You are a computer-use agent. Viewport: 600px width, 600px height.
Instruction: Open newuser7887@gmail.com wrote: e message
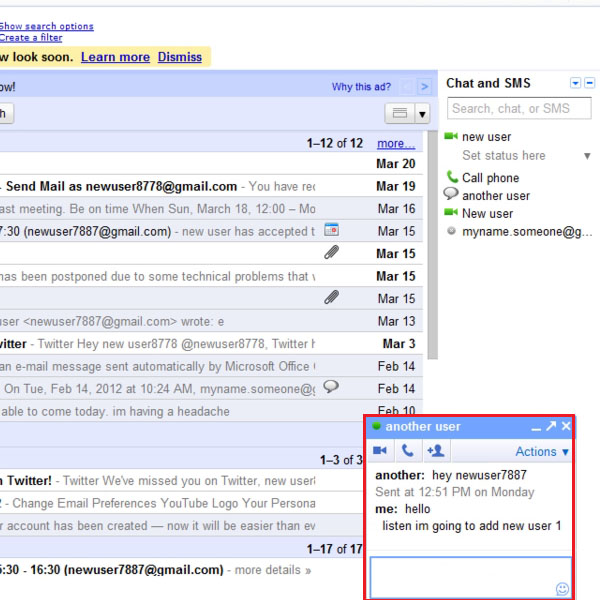210,321
